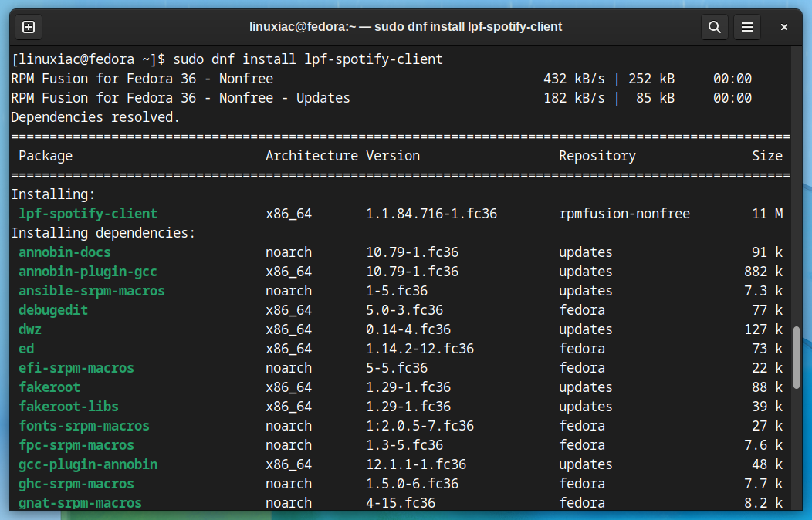Click the ed package name
This screenshot has width=812, height=520.
(26, 349)
